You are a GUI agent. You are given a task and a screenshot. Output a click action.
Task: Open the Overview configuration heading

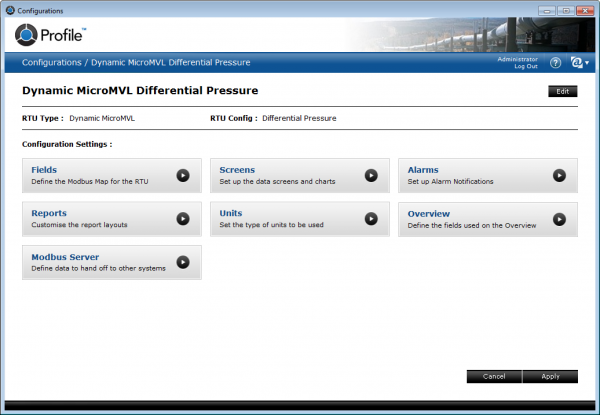click(x=429, y=214)
